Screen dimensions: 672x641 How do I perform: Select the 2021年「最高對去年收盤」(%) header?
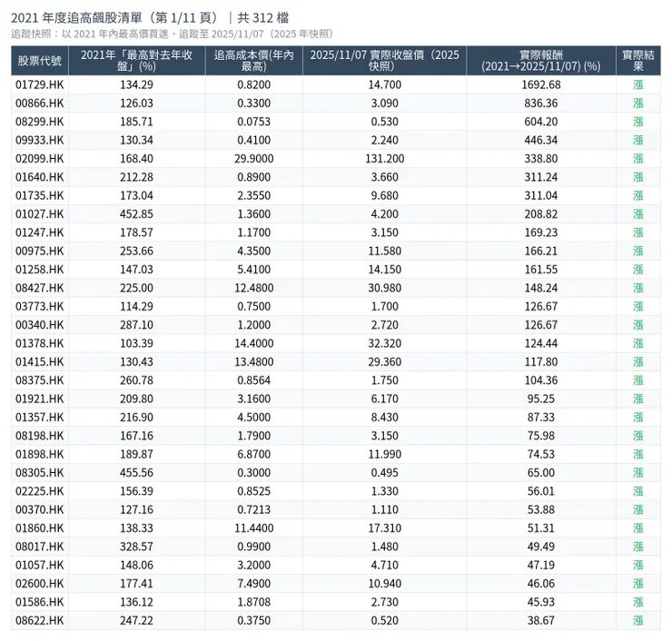tap(137, 61)
